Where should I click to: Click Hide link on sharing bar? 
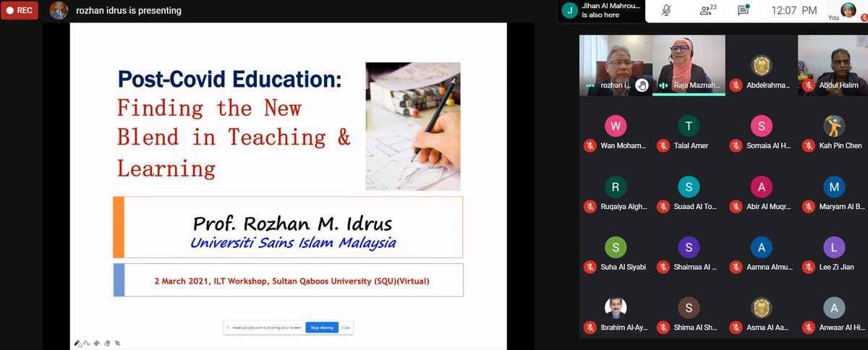click(x=346, y=328)
